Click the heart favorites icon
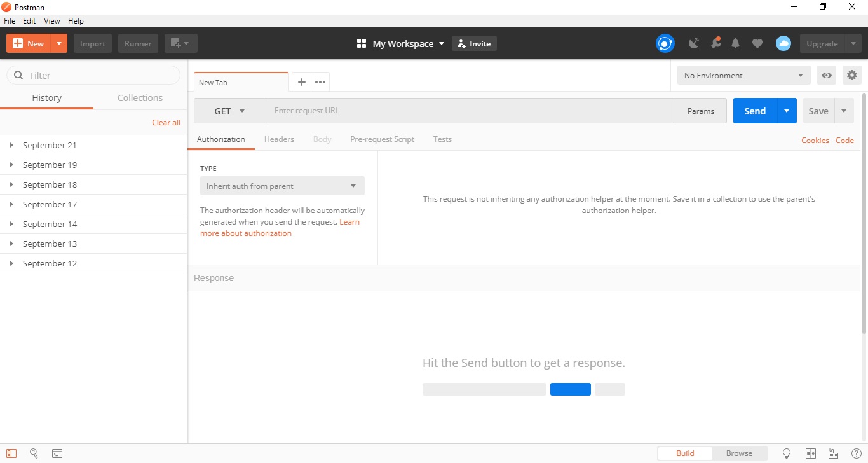The width and height of the screenshot is (868, 463). click(757, 43)
